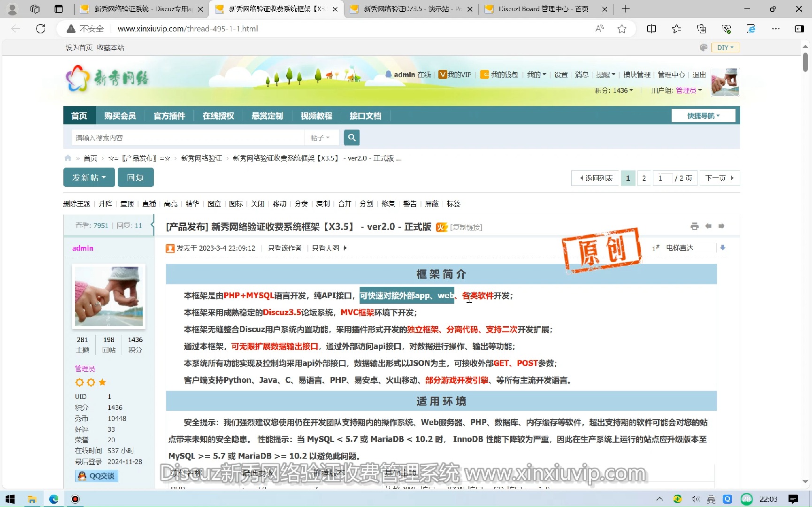
Task: Click the 退出 logout link
Action: 699,75
